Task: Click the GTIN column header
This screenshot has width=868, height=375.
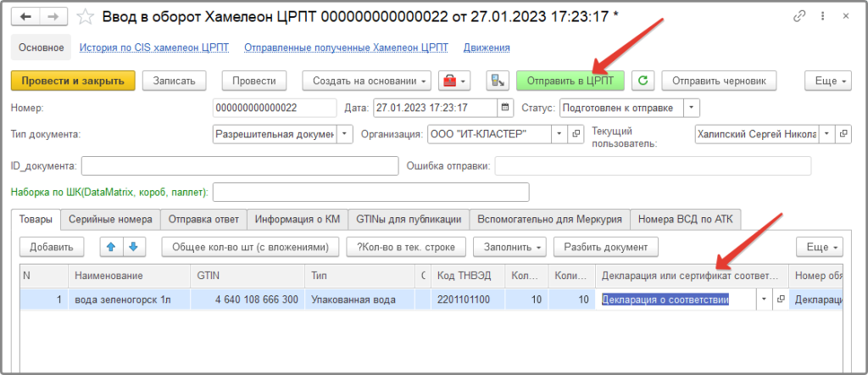Action: click(248, 275)
